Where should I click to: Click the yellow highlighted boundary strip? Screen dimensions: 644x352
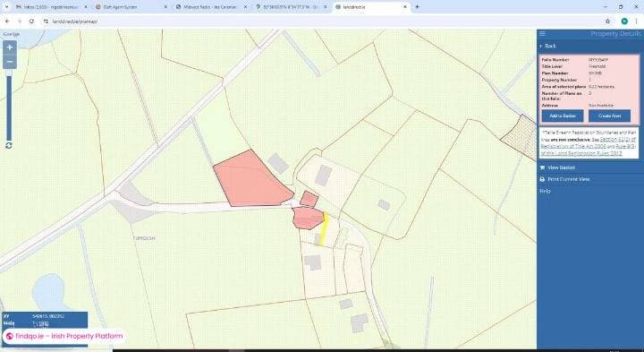coord(325,228)
